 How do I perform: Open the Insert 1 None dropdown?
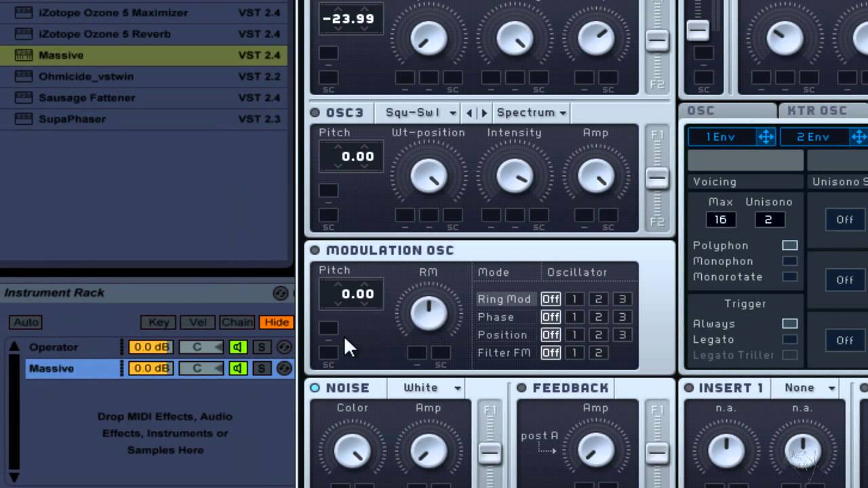click(x=810, y=388)
